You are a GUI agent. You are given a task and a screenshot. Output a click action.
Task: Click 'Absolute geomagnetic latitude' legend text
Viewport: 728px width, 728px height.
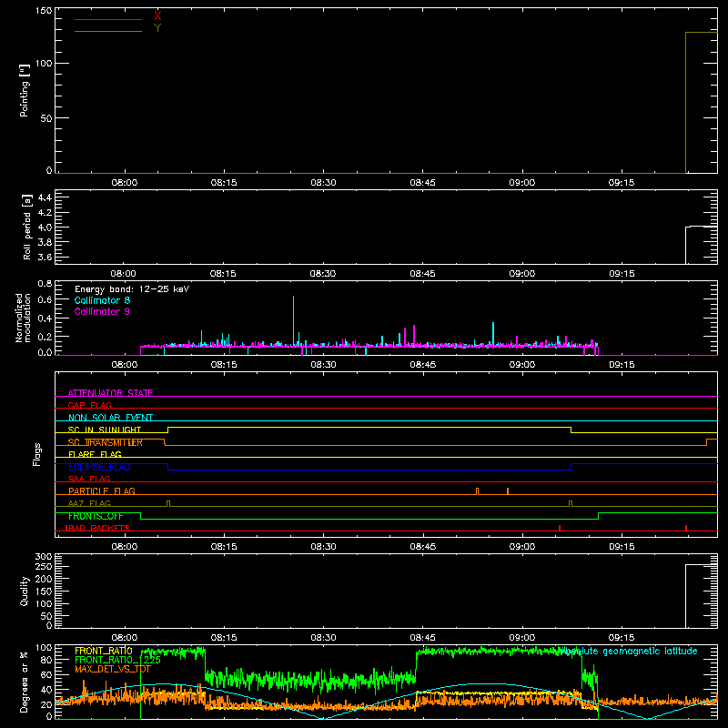(x=629, y=651)
